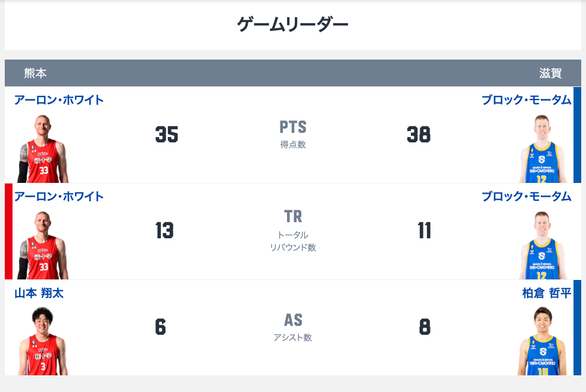Click Aaron White's photo in TR row
Screen dimensions: 586x392
pos(43,245)
